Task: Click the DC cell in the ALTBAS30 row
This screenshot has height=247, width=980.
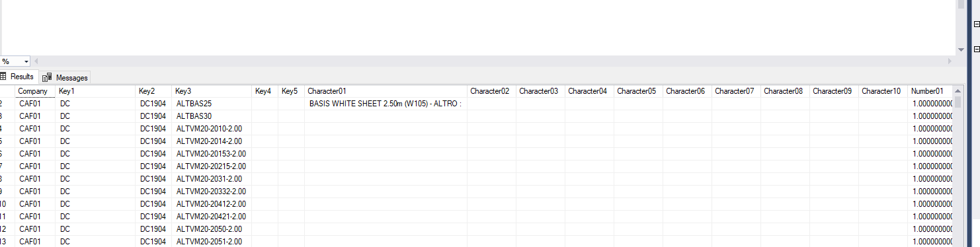Action: [x=95, y=116]
